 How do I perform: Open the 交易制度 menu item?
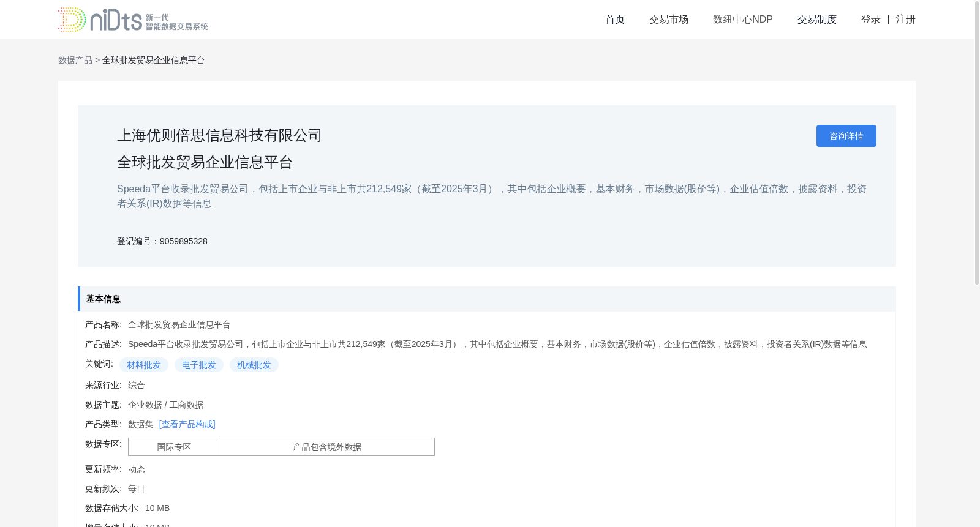click(x=817, y=20)
